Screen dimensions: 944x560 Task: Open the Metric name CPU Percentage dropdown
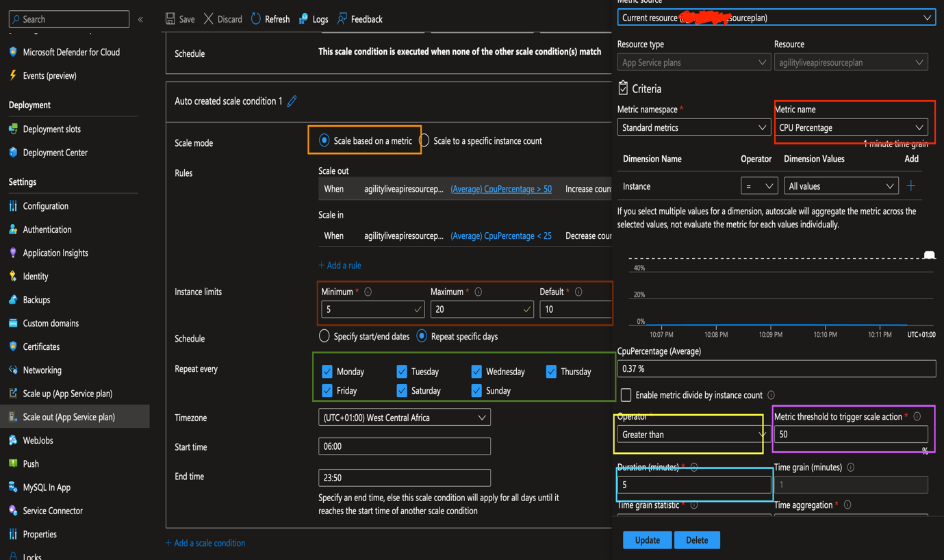851,127
